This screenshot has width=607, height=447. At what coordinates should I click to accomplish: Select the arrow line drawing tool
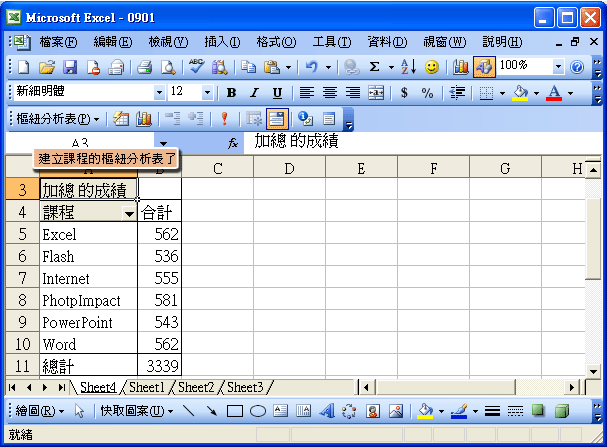point(212,411)
